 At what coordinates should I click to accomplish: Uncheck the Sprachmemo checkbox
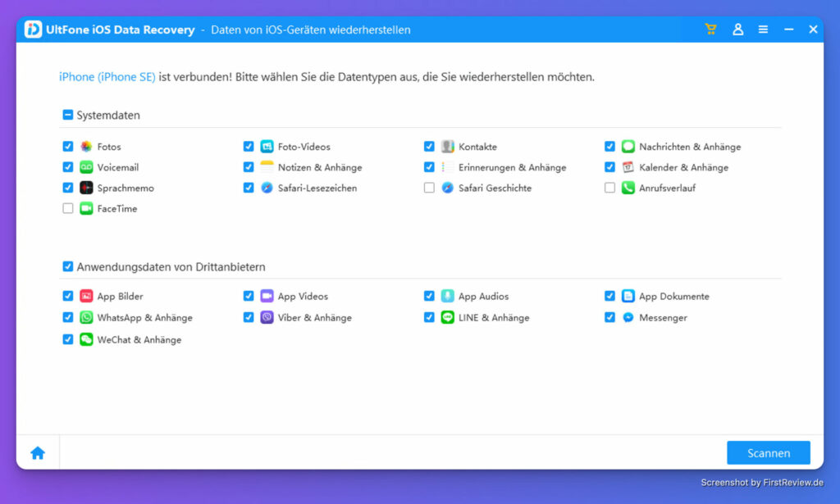click(67, 188)
